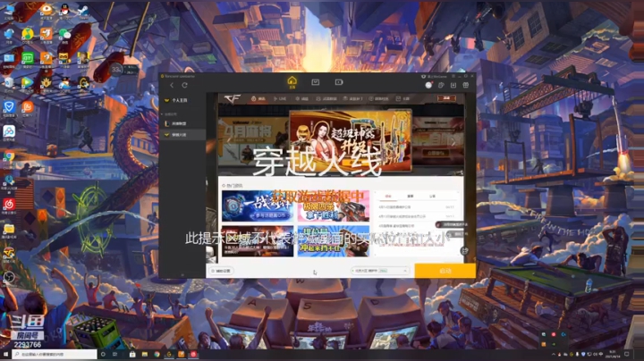
Task: Open the Tencent Video desktop icon
Action: coord(28,83)
